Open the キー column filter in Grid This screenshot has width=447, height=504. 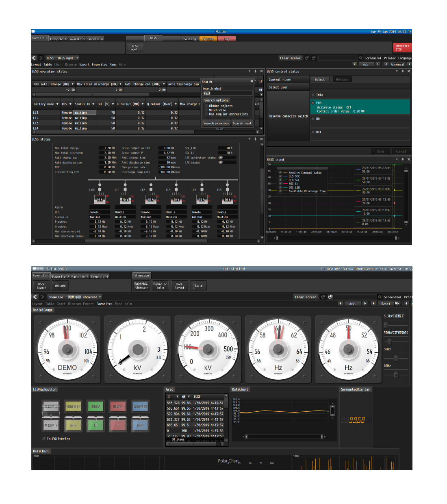click(x=177, y=397)
